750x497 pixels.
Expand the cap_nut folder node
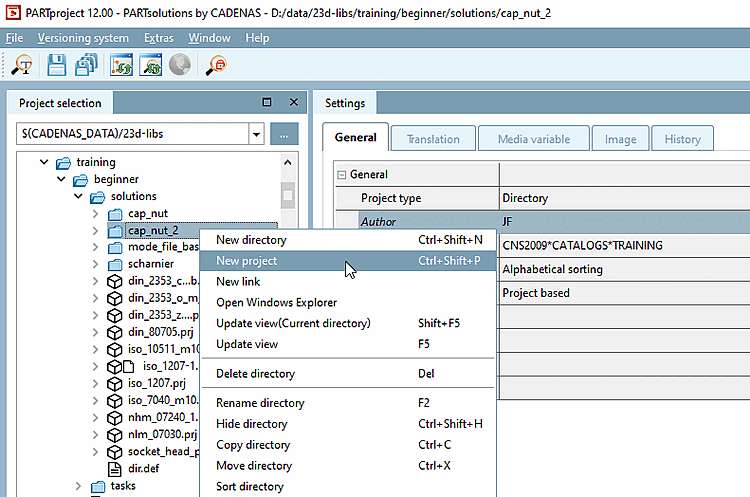pos(94,214)
